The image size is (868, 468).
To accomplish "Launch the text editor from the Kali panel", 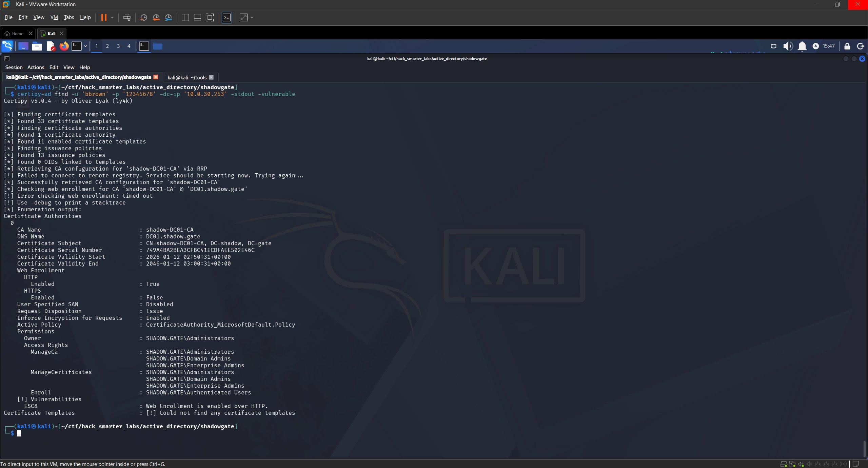I will coord(51,46).
